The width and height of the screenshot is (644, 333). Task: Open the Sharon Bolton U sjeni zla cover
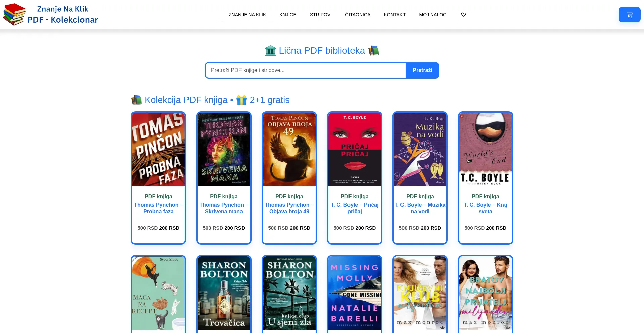click(289, 293)
